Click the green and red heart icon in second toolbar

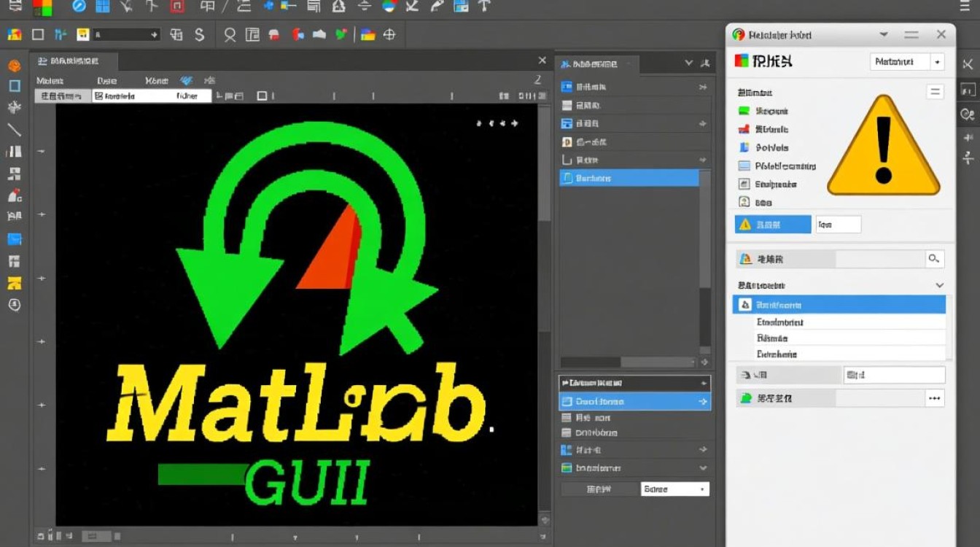click(341, 34)
